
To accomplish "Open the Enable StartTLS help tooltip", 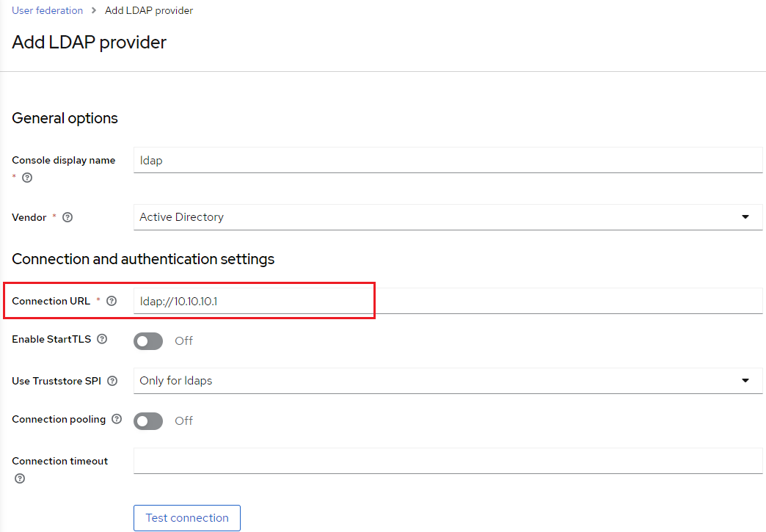I will 102,339.
